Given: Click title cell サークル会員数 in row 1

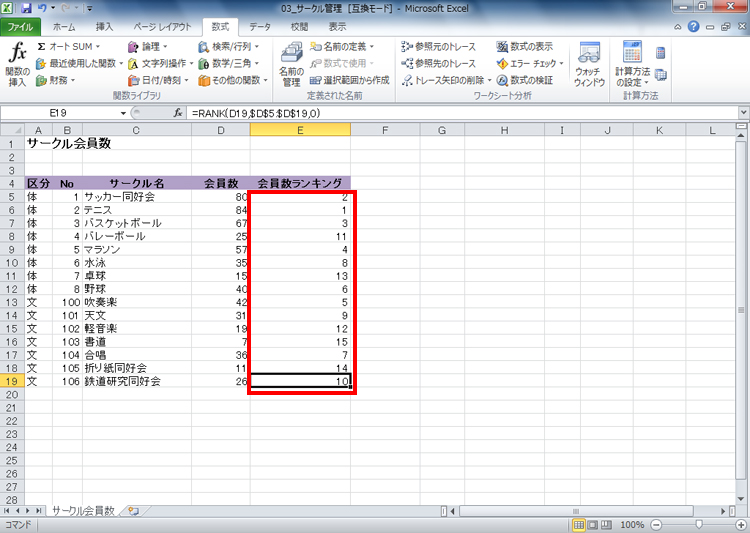Looking at the screenshot, I should point(69,143).
